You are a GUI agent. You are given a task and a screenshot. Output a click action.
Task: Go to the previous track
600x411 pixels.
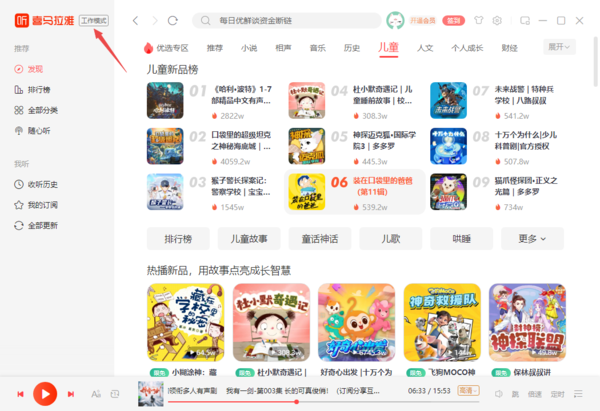coord(20,394)
